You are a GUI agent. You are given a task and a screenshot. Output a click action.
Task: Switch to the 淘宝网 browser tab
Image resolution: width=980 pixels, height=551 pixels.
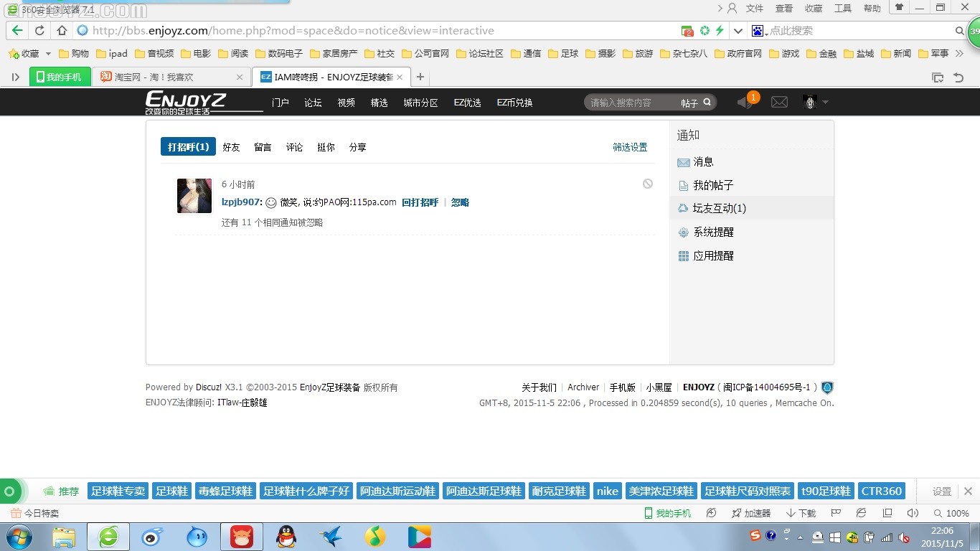tap(172, 77)
